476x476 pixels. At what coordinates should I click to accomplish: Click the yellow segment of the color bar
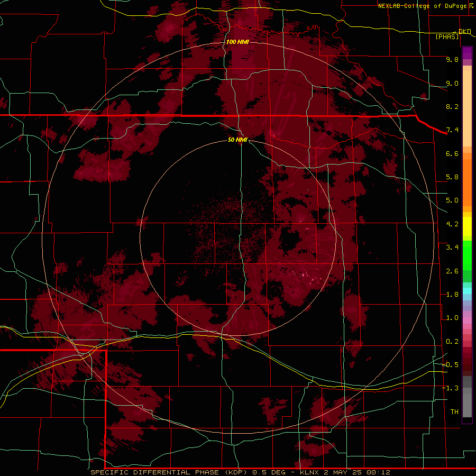click(x=467, y=226)
